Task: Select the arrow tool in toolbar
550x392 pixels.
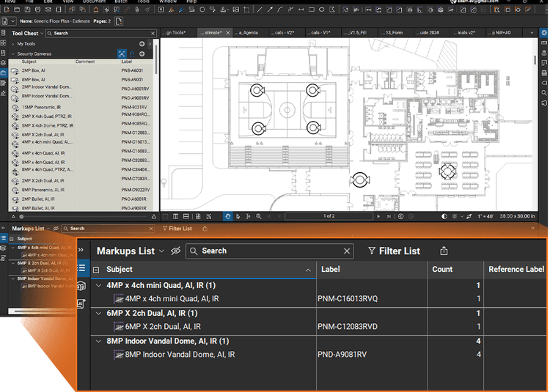Action: pos(270,10)
